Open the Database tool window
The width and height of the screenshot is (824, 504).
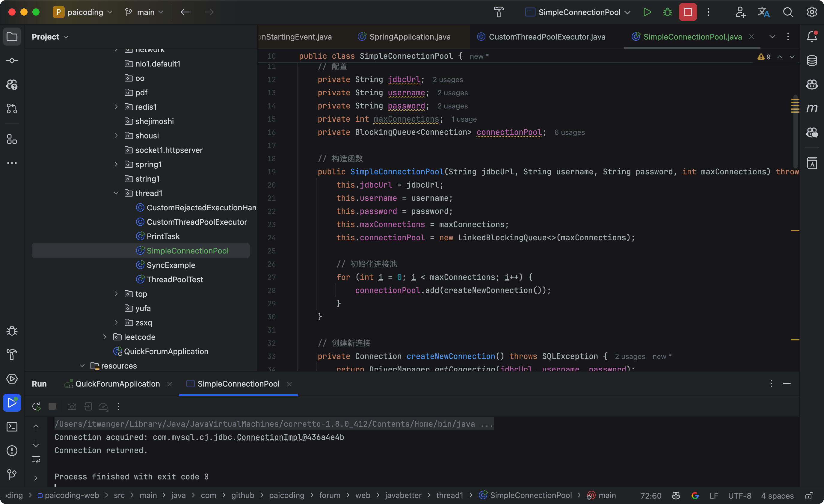point(812,61)
